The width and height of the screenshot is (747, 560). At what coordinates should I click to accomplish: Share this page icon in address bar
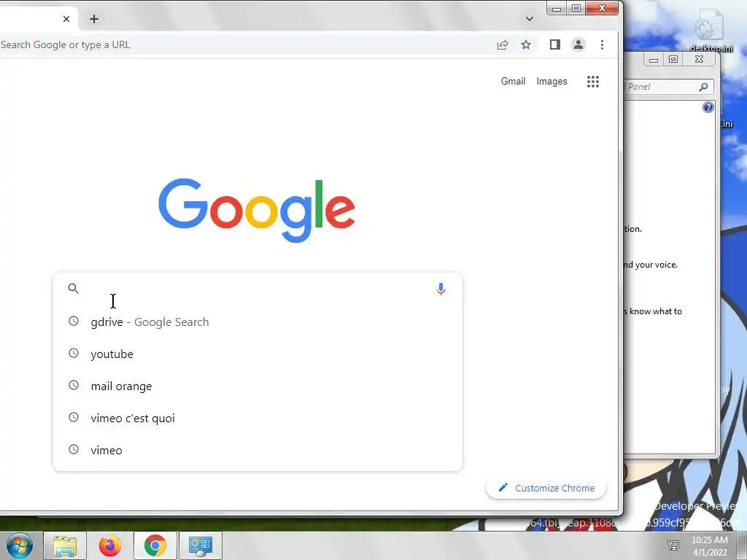click(503, 44)
